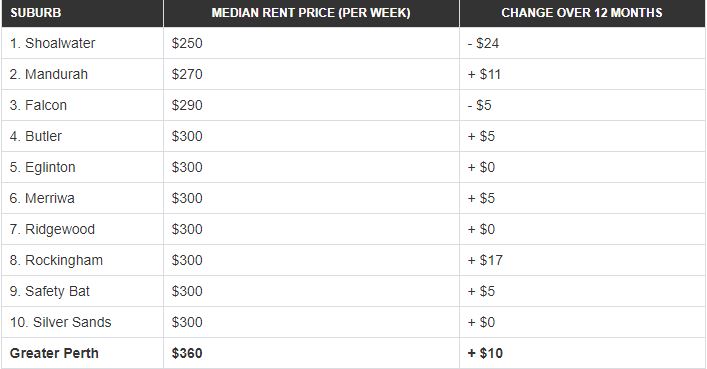This screenshot has width=707, height=369.
Task: Select the $360 Greater Perth median rent
Action: pyautogui.click(x=187, y=353)
